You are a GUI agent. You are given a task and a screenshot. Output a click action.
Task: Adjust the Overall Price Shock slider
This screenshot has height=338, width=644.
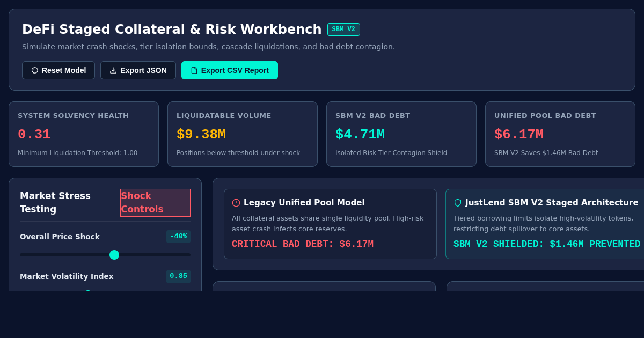point(105,255)
